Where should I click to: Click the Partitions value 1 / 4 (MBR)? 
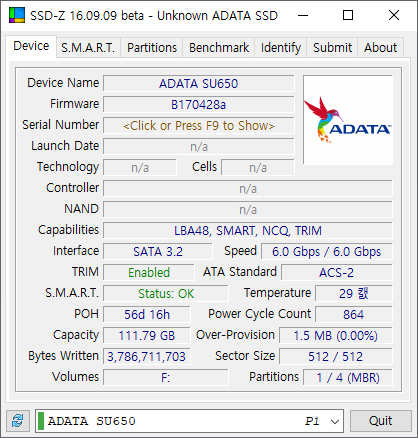point(348,378)
